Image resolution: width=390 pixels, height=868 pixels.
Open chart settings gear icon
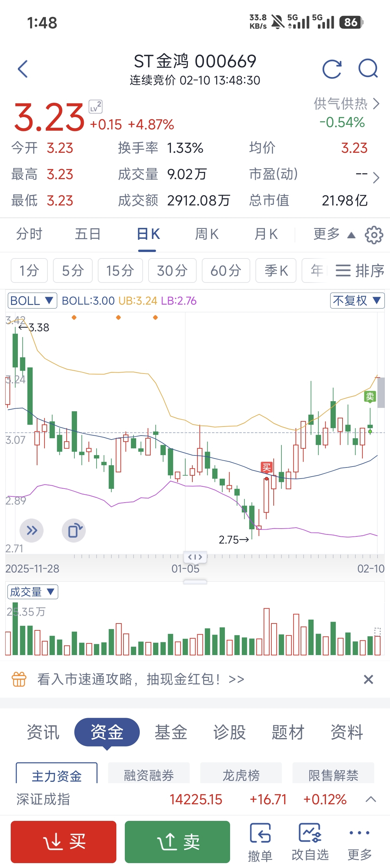pyautogui.click(x=374, y=235)
